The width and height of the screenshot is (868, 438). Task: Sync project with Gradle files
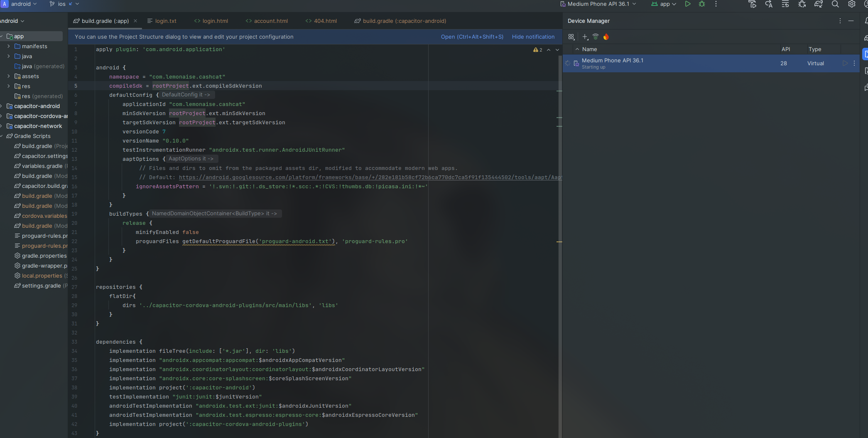click(819, 4)
